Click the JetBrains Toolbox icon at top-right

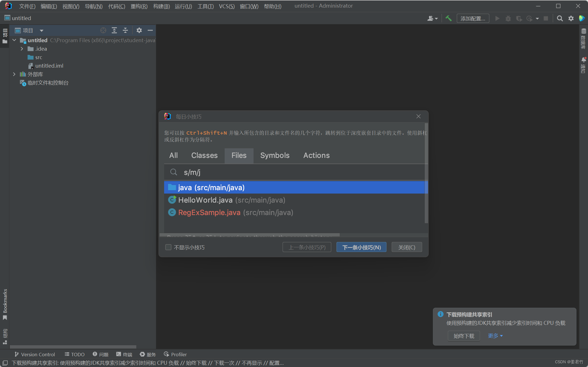pos(582,18)
